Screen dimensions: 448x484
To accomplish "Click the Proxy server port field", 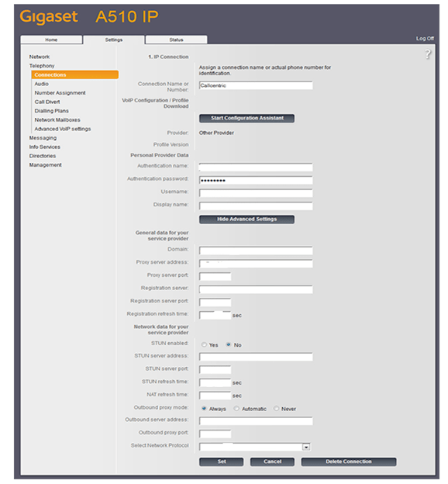I will 215,277.
